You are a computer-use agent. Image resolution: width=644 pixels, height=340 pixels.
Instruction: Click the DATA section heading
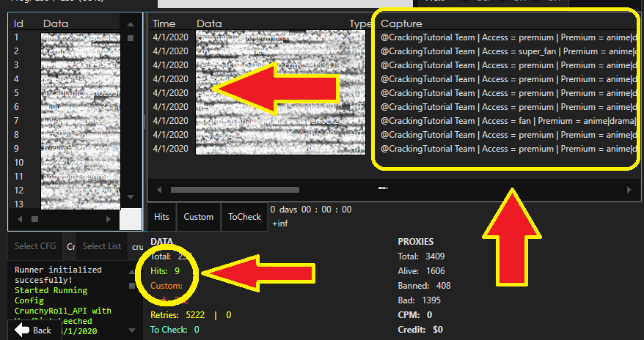[x=162, y=242]
